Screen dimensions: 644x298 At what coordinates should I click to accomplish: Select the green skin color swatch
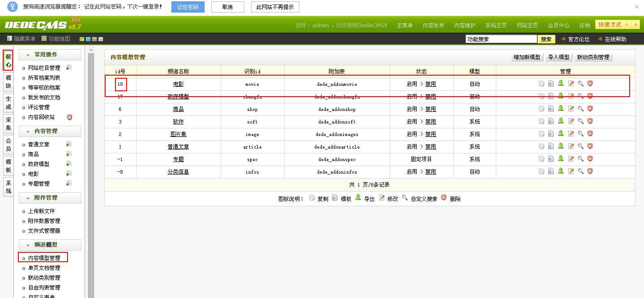tap(82, 39)
